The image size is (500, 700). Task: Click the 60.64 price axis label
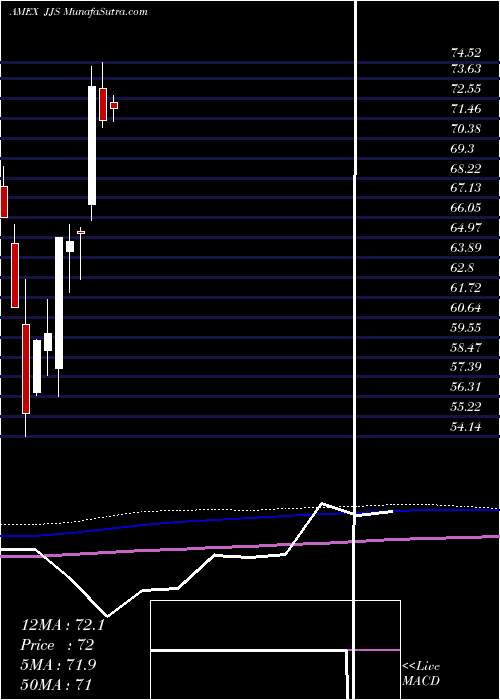[x=466, y=308]
